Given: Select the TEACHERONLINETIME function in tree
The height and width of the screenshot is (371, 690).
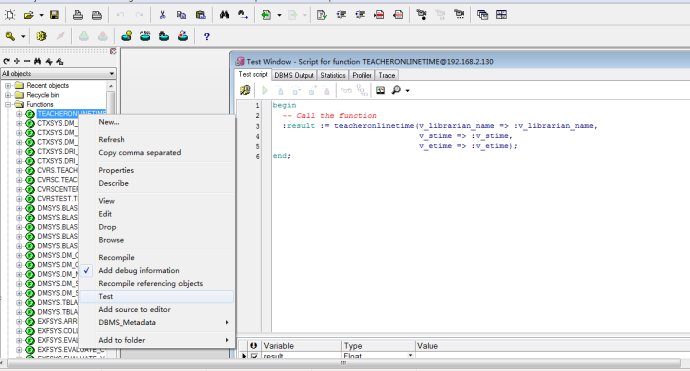Looking at the screenshot, I should pyautogui.click(x=71, y=114).
